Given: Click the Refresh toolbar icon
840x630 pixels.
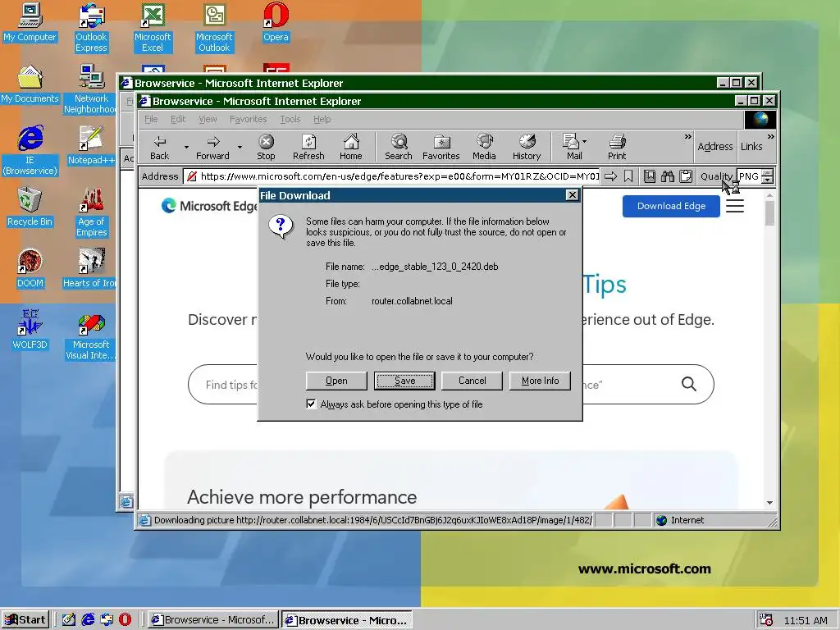Looking at the screenshot, I should [x=308, y=148].
